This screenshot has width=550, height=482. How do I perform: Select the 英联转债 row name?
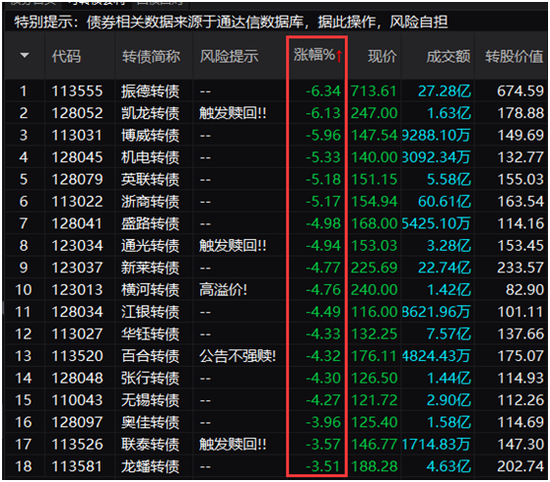(150, 180)
